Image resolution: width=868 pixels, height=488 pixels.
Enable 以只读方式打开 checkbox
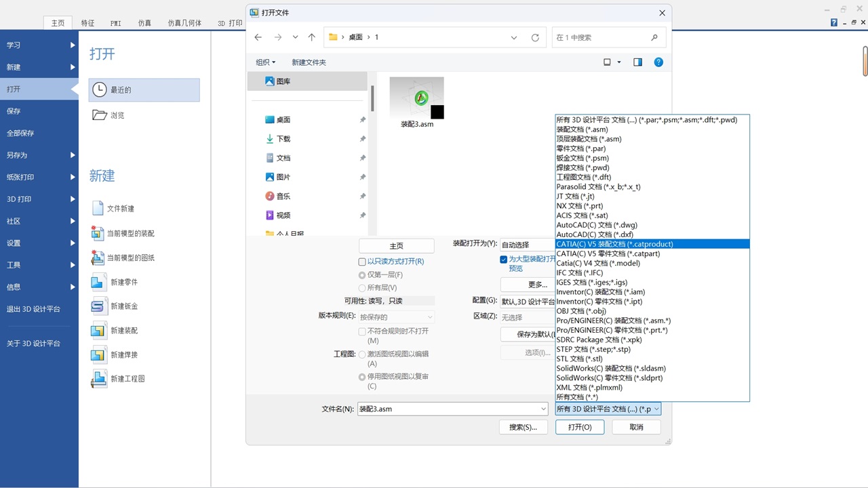pos(362,262)
